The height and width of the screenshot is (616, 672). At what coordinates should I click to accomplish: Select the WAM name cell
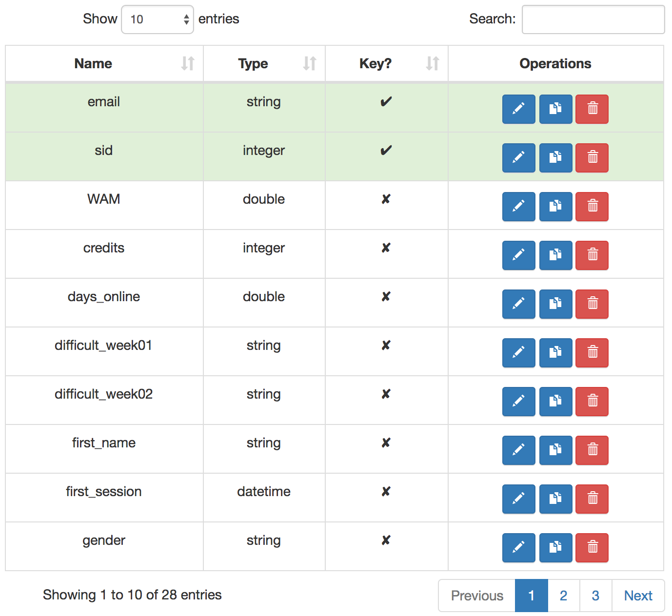(104, 205)
